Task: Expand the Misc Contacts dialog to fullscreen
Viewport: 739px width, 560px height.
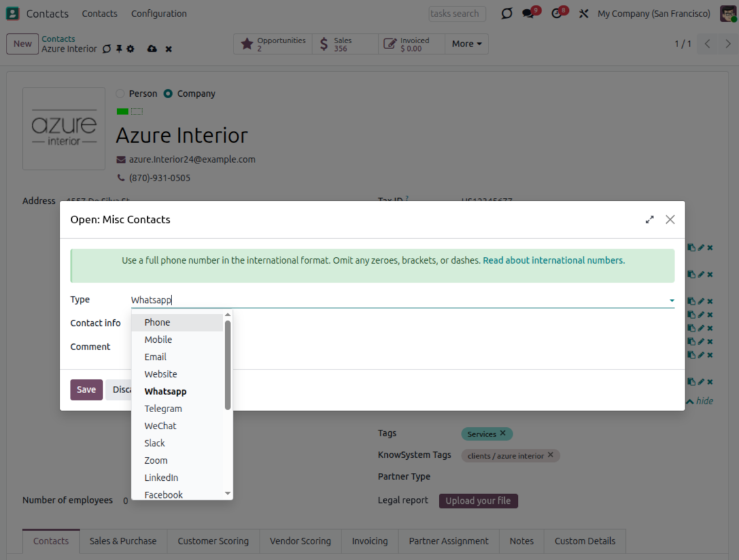Action: (649, 220)
